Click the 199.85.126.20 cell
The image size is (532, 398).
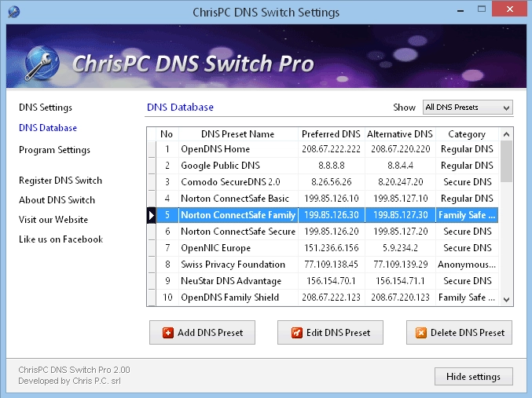331,232
